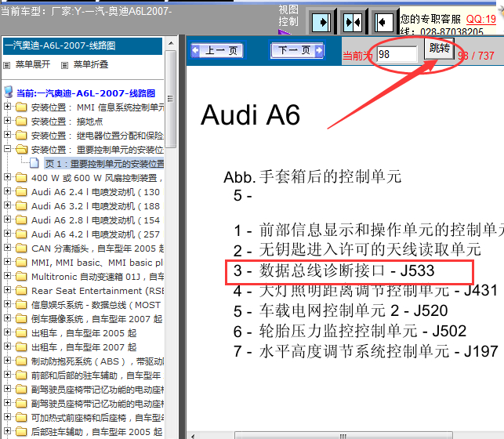Click folder icon of Audi A6 4.2 l entry
Screen dimensions: 504x439
click(x=21, y=234)
